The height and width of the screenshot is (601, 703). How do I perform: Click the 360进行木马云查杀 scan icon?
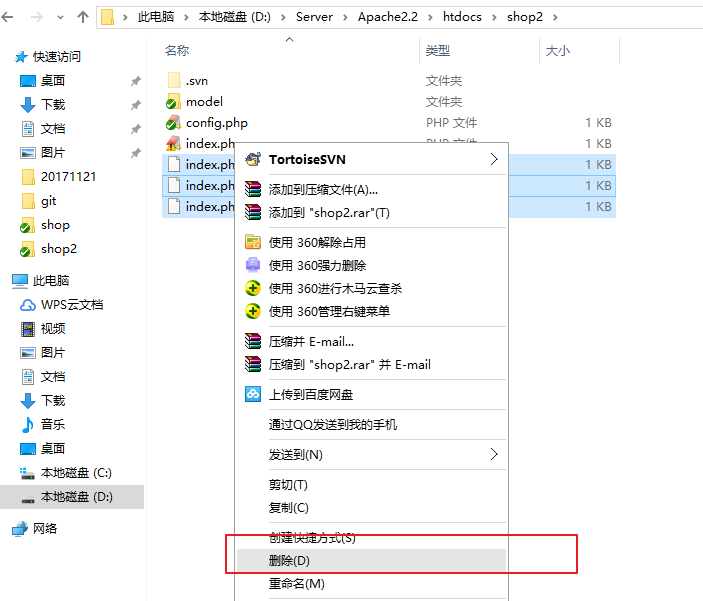pyautogui.click(x=253, y=288)
